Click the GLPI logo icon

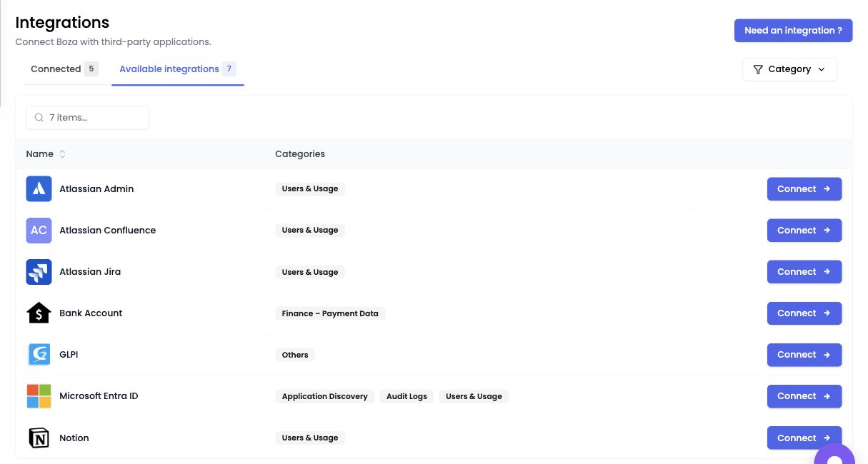coord(39,355)
